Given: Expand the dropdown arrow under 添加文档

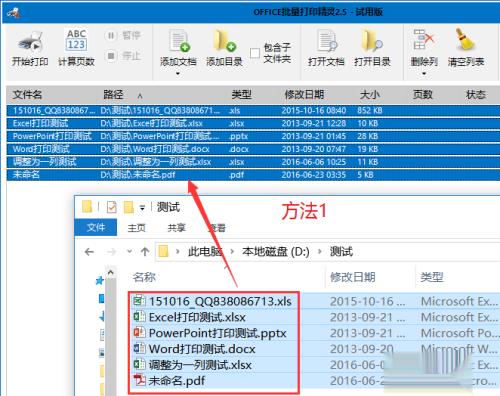Looking at the screenshot, I should pos(178,73).
